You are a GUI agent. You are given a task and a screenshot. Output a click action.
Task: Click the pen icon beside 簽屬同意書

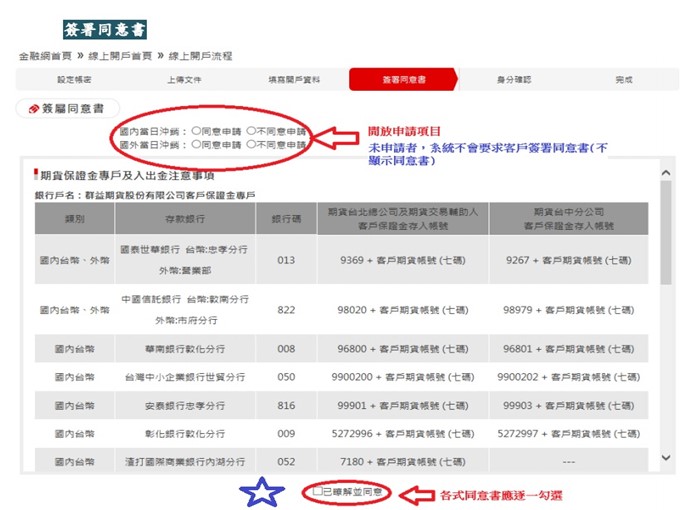33,109
